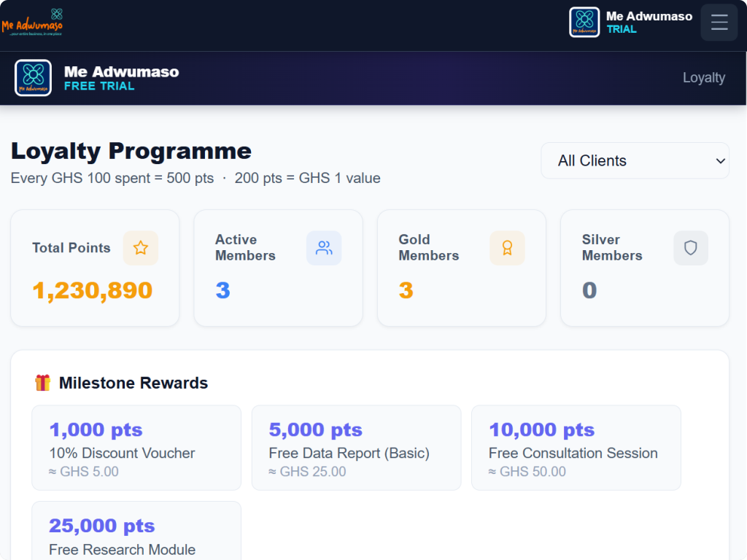Click the Me Adwumaso logo top-left

point(33,23)
